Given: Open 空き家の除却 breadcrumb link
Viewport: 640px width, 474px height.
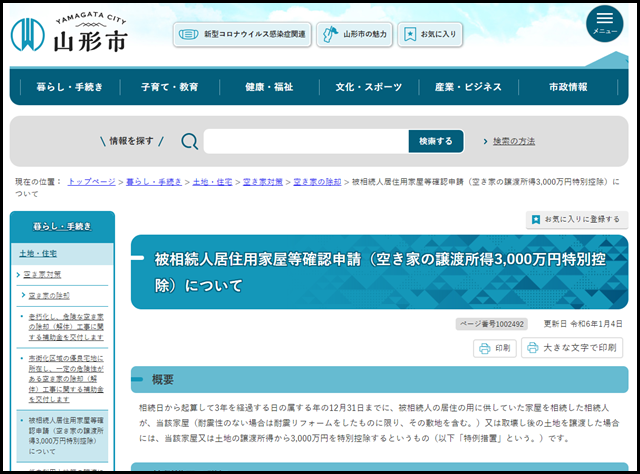Looking at the screenshot, I should (317, 182).
